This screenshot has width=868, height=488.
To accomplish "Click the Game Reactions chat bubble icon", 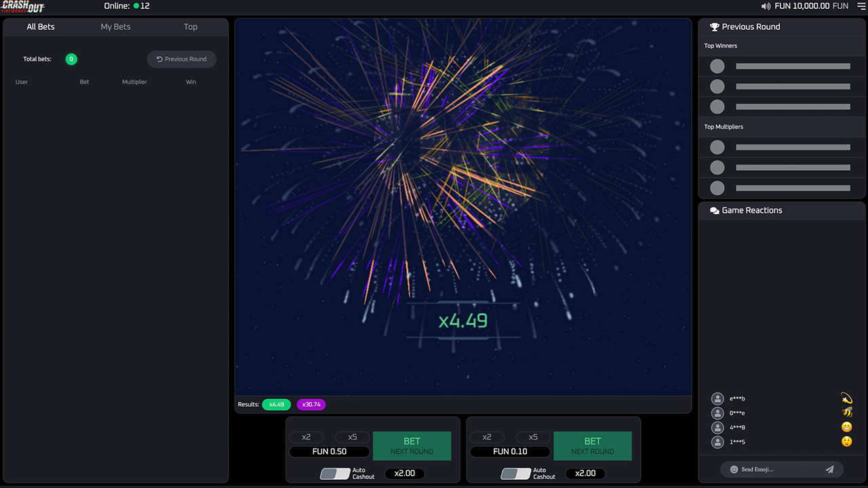I will (x=714, y=211).
